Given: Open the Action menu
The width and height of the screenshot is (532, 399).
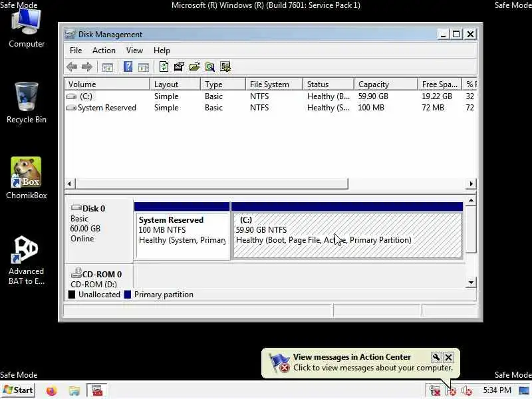Looking at the screenshot, I should click(x=104, y=51).
